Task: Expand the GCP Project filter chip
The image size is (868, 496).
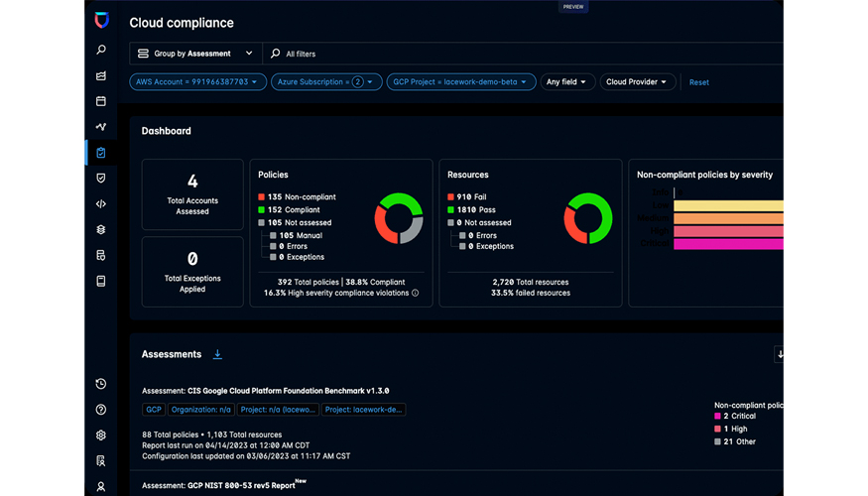Action: point(461,82)
